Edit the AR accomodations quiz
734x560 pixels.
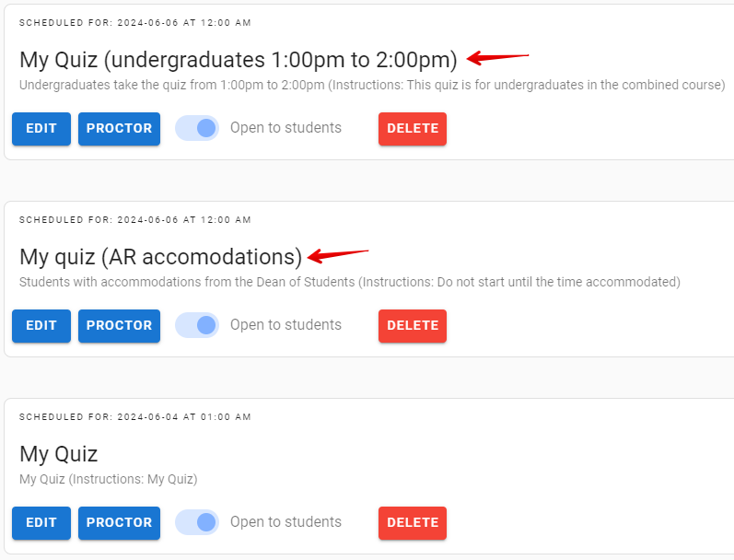tap(41, 326)
